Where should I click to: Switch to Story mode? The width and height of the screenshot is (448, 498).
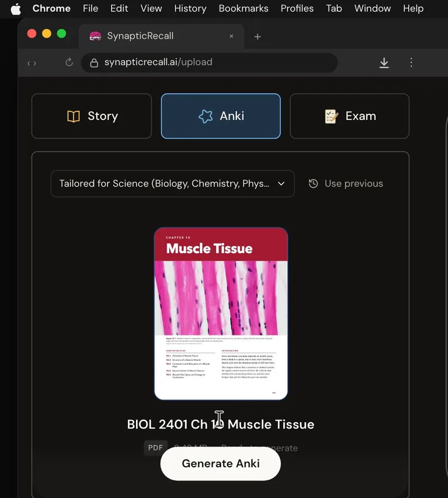pos(92,116)
